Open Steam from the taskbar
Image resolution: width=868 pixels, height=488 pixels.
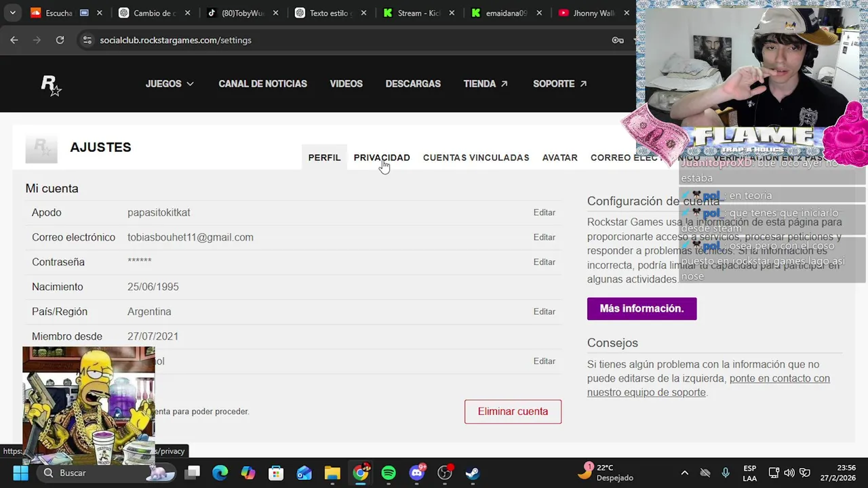[x=473, y=473]
